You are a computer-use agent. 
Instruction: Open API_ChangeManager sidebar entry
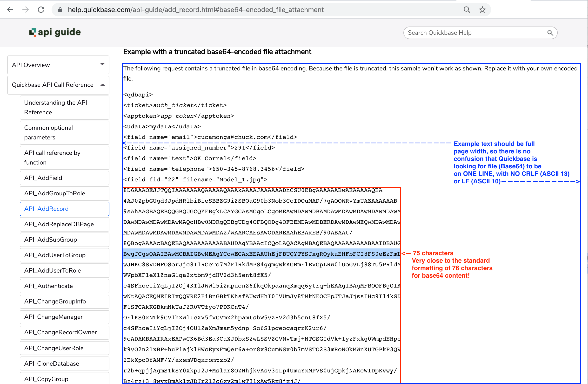click(53, 317)
